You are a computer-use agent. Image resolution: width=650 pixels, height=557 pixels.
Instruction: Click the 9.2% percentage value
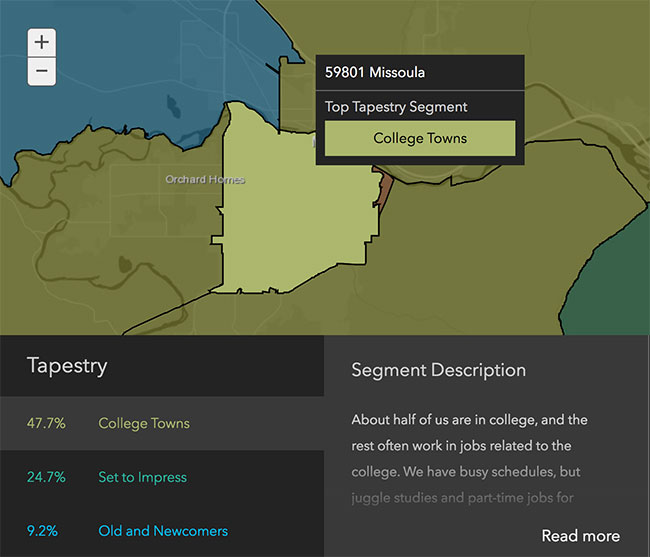[43, 531]
